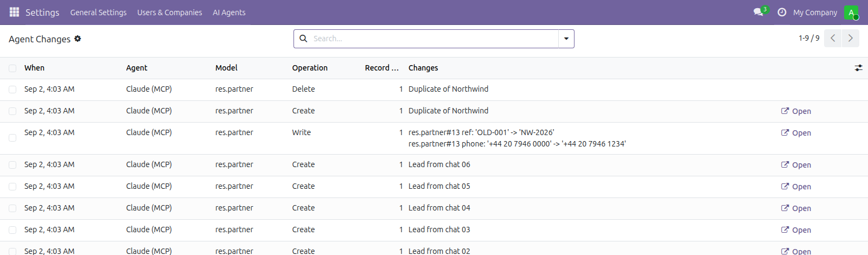Check the Delete operation row checkbox
Viewport: 868px width, 255px height.
click(x=12, y=90)
